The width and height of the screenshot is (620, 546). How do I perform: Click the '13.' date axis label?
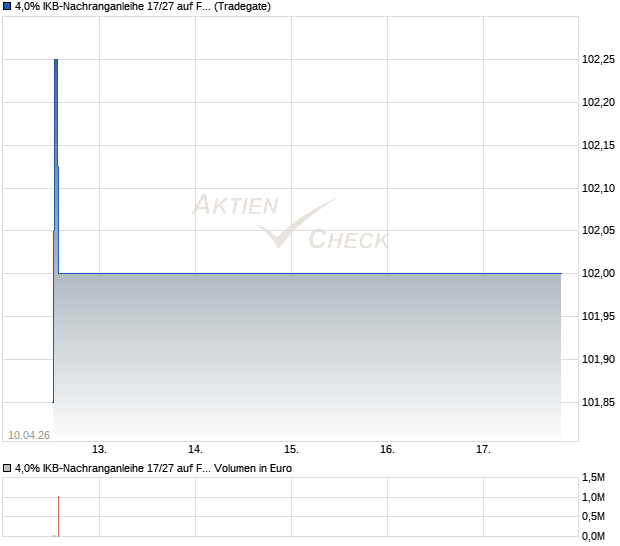click(x=99, y=450)
